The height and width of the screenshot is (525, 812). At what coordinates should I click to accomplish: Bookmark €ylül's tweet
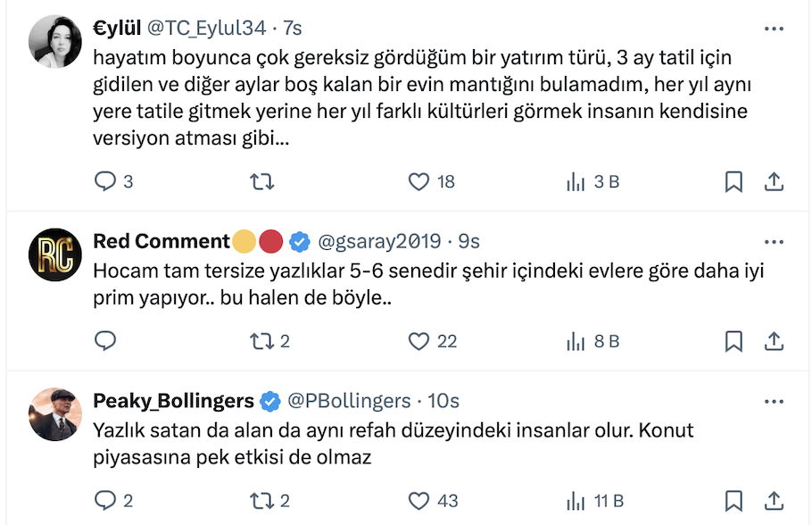tap(733, 182)
